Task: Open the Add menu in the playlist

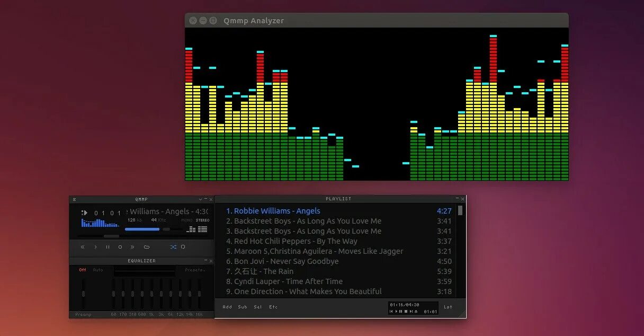Action: [x=227, y=307]
